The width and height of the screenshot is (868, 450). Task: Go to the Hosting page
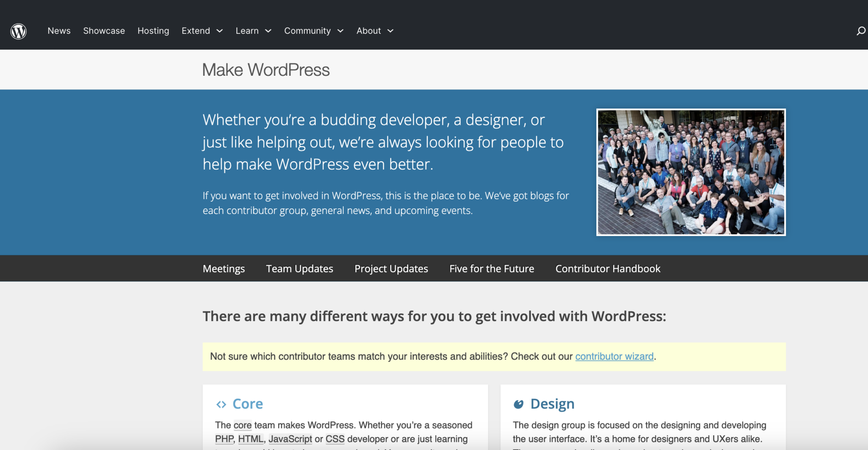tap(153, 31)
